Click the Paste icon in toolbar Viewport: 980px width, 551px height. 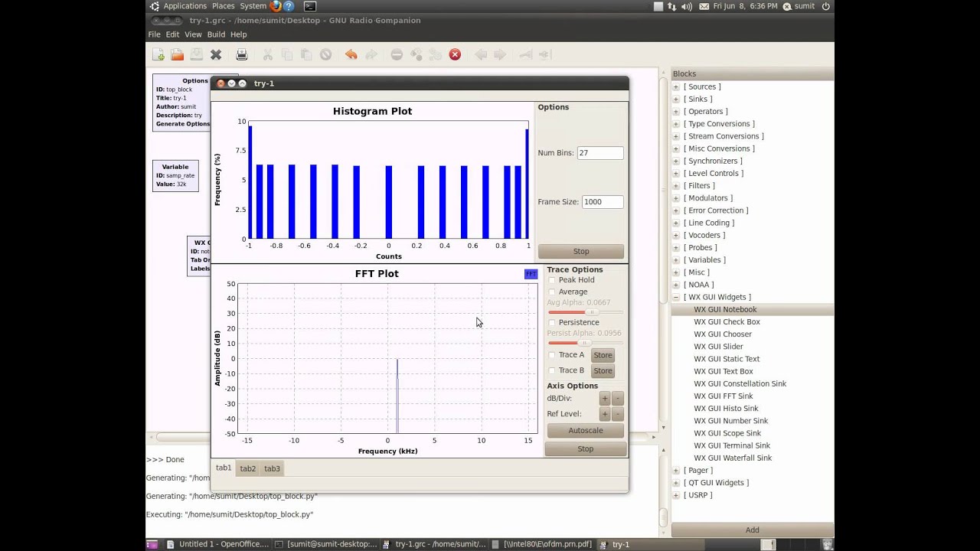(x=306, y=54)
